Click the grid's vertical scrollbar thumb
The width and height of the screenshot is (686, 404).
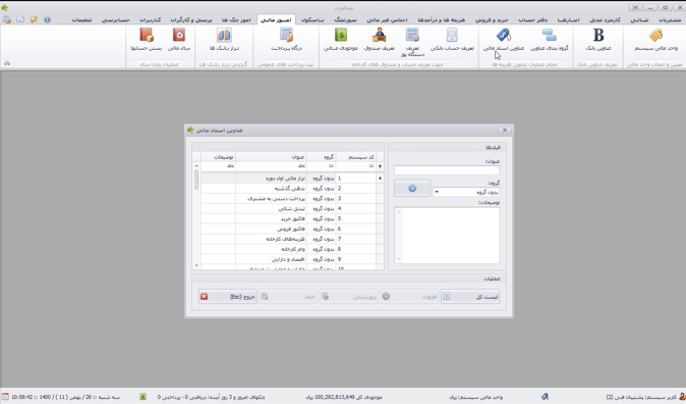(196, 180)
